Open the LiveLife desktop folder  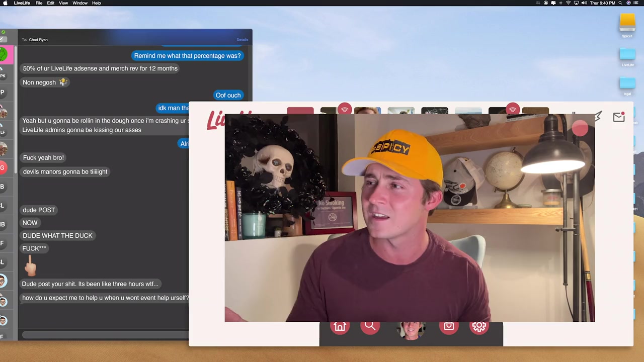click(x=627, y=56)
